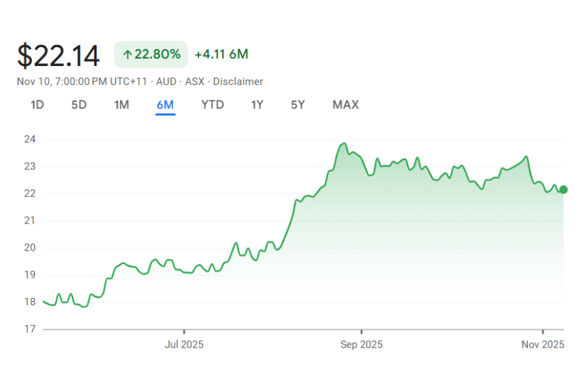Select the 5D time range tab
Screen dimensions: 588x392
[x=79, y=105]
